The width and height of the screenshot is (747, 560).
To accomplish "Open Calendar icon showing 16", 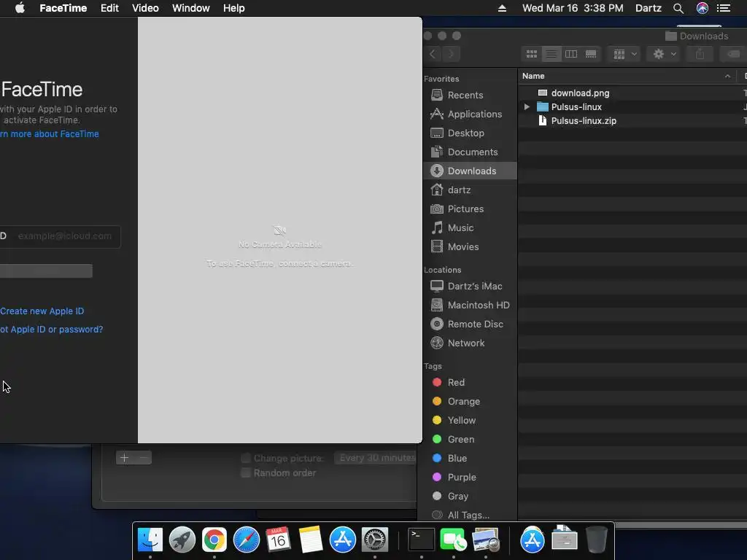I will (278, 540).
